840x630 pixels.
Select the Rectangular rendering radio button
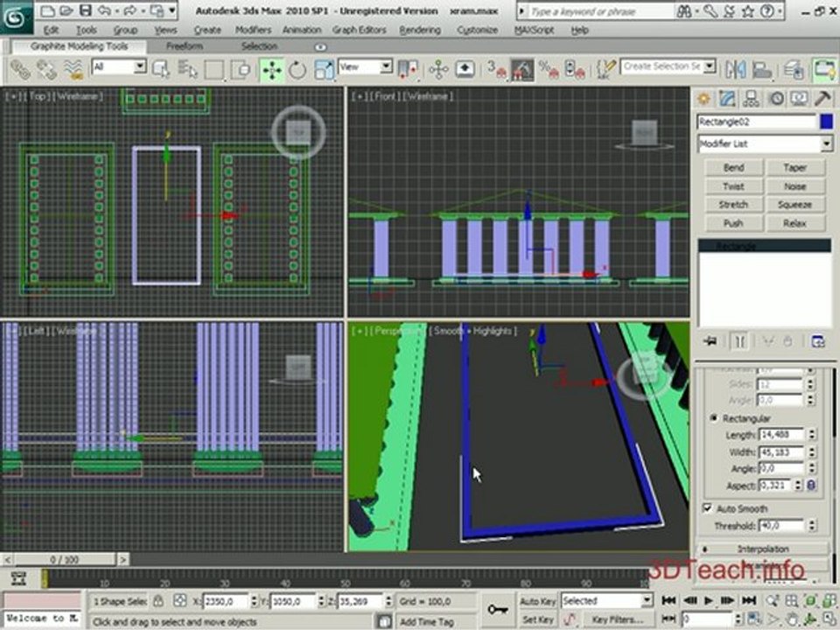click(714, 418)
